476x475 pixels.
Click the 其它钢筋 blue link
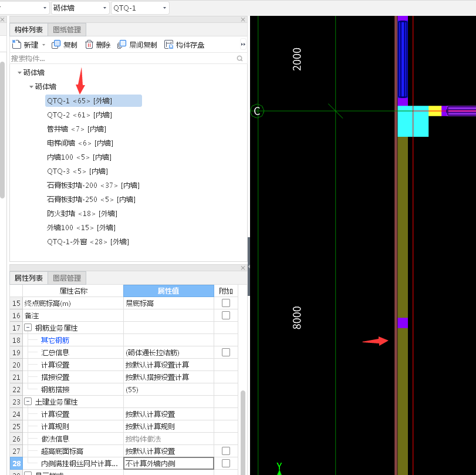pos(55,340)
